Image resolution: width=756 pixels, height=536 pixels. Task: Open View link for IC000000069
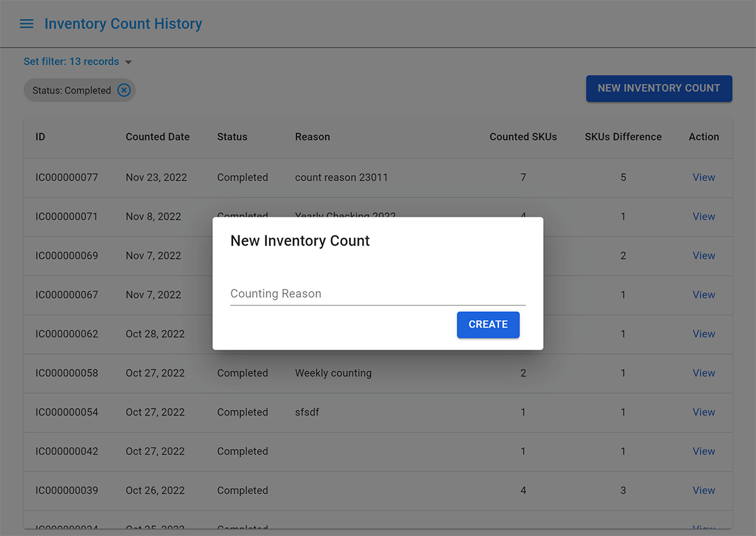[x=703, y=256]
